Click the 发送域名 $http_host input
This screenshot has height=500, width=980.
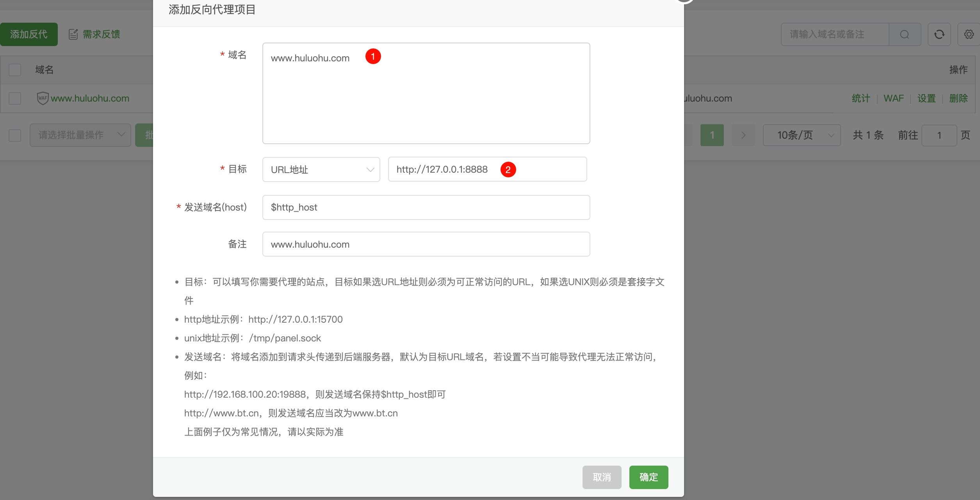tap(426, 207)
